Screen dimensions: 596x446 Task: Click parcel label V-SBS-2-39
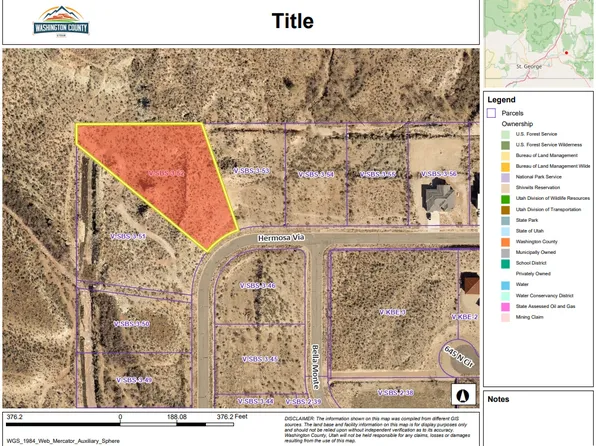[303, 402]
